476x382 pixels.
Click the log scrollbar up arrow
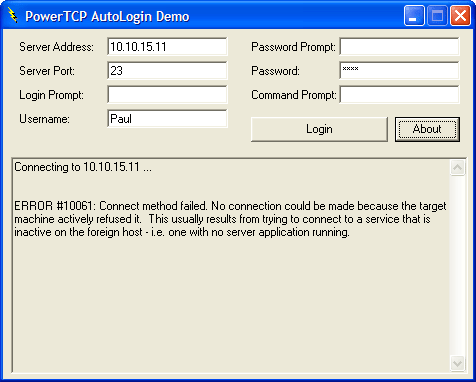(x=457, y=167)
